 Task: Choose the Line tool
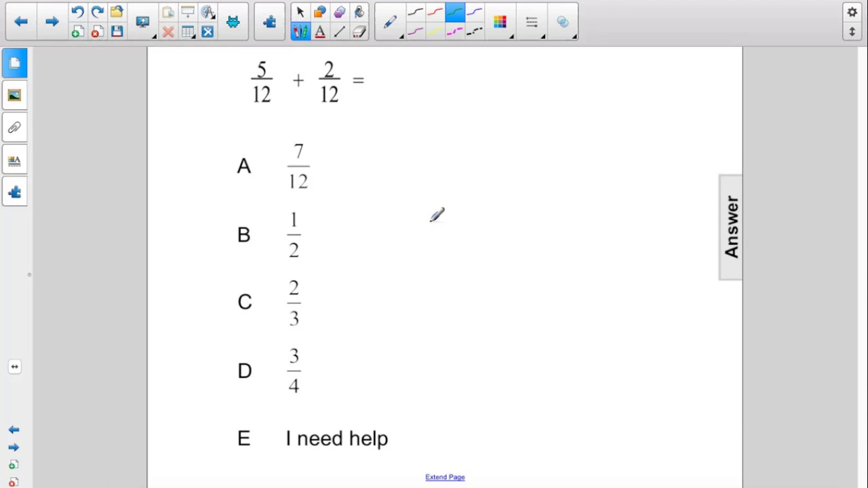coord(340,32)
